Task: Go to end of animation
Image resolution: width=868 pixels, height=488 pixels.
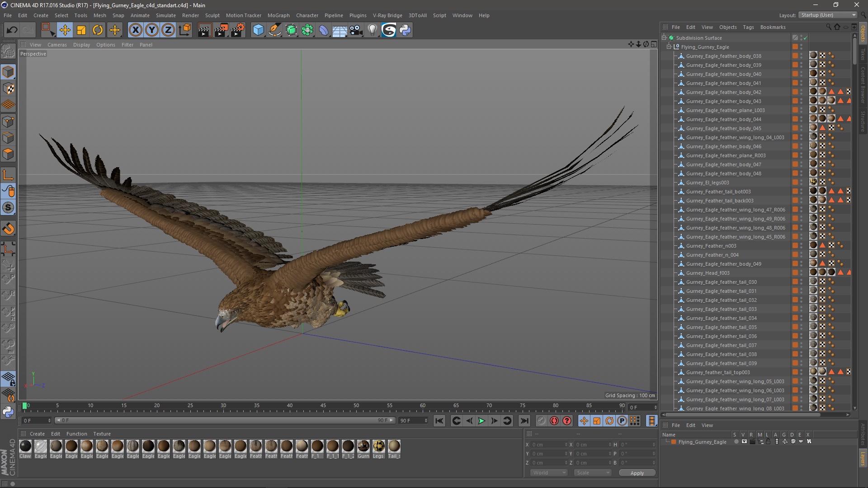Action: (524, 421)
